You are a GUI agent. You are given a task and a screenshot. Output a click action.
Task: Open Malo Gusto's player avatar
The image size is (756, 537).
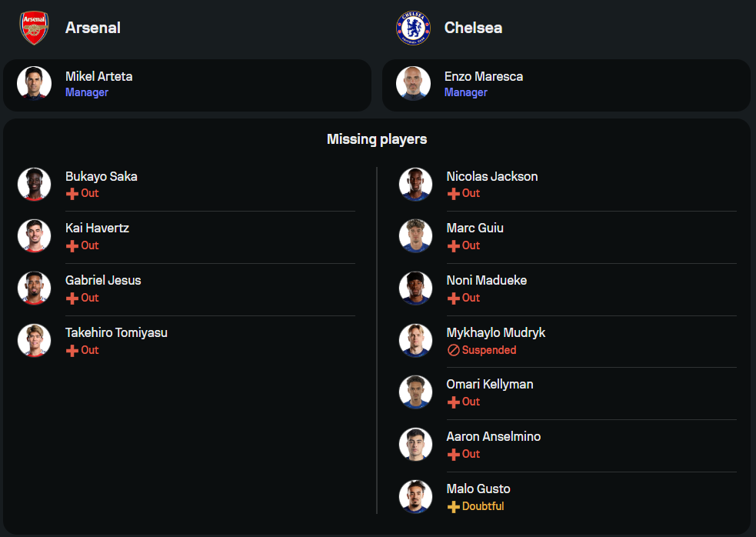(416, 496)
